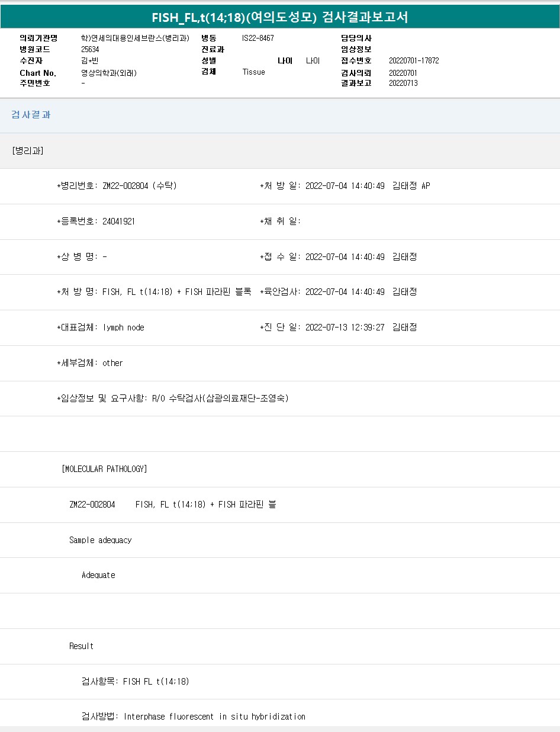Select the 접수일 timestamp line
This screenshot has height=732, width=560.
coord(339,257)
